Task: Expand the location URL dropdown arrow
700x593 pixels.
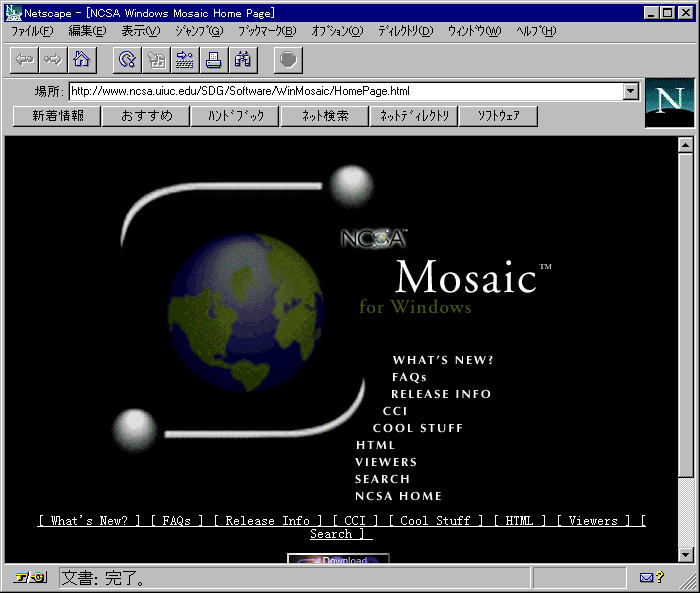Action: (630, 92)
